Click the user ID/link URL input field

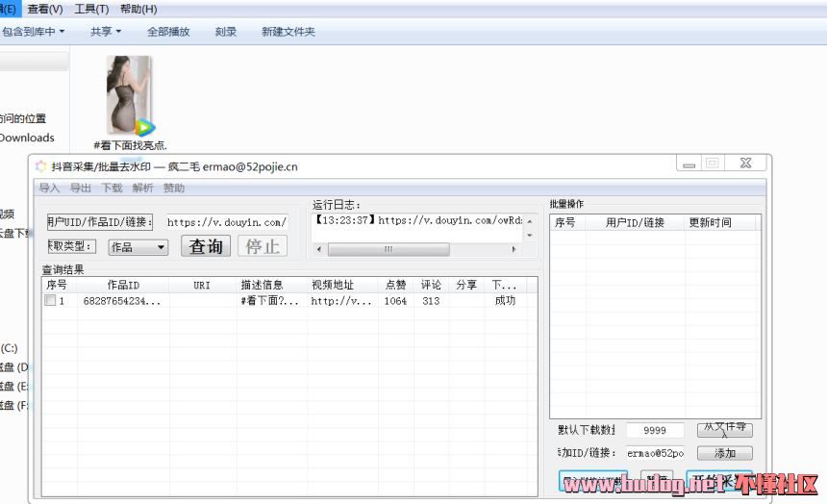[226, 222]
